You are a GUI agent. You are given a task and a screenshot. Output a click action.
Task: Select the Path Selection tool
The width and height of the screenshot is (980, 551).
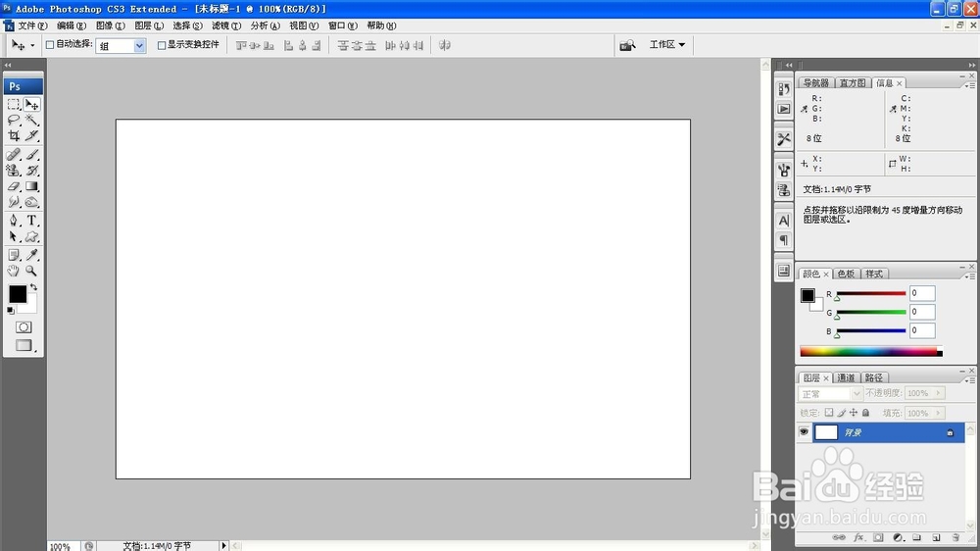coord(14,236)
